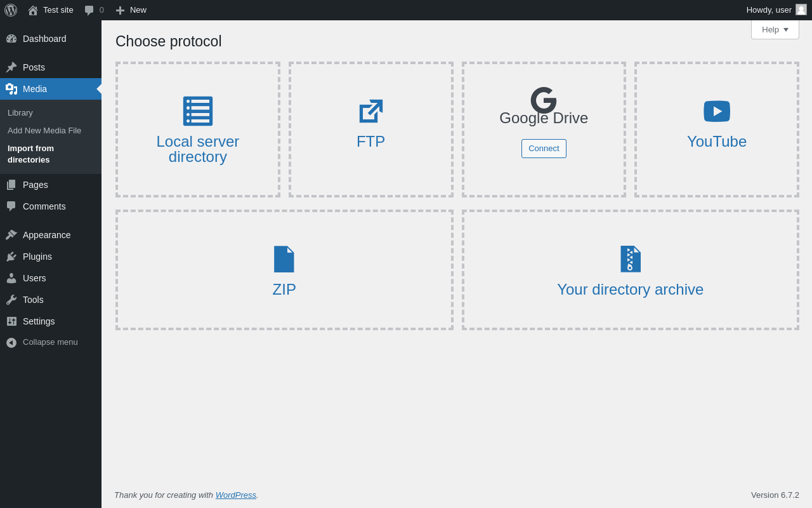Screen dimensions: 812x508
Task: Click the Google Drive Connect button
Action: click(544, 149)
